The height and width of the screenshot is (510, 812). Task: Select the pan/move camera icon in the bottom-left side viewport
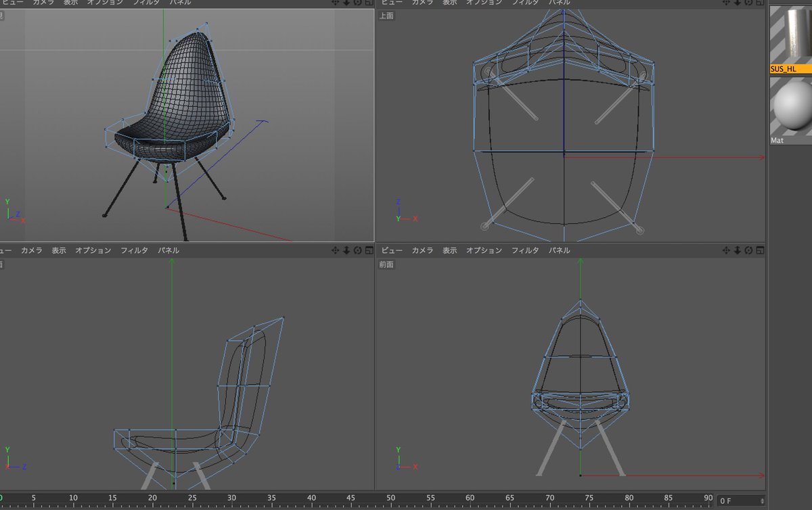pos(334,250)
